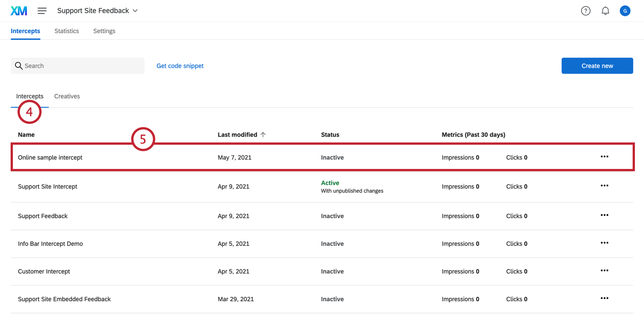
Task: Click the XM logo icon
Action: (19, 11)
